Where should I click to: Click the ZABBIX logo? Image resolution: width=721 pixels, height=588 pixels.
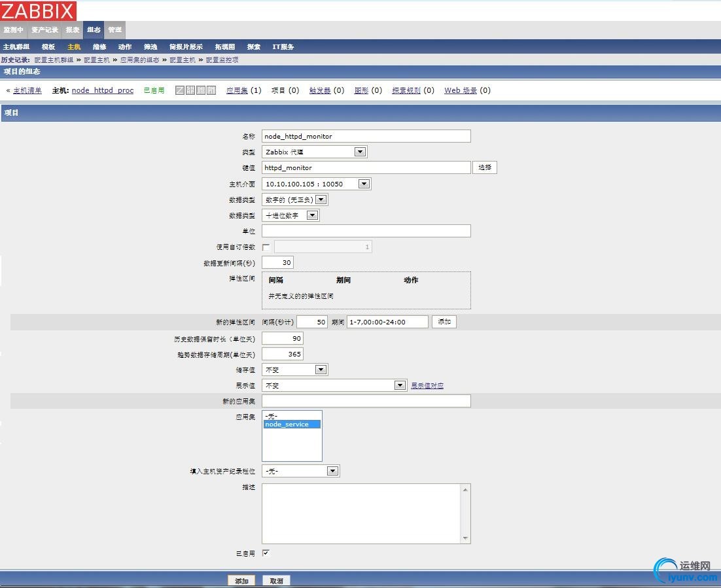pyautogui.click(x=38, y=11)
